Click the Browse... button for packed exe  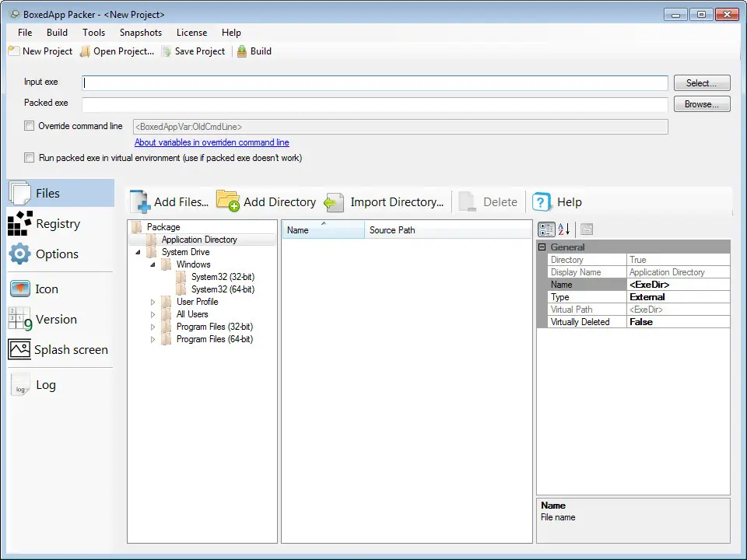pyautogui.click(x=702, y=103)
